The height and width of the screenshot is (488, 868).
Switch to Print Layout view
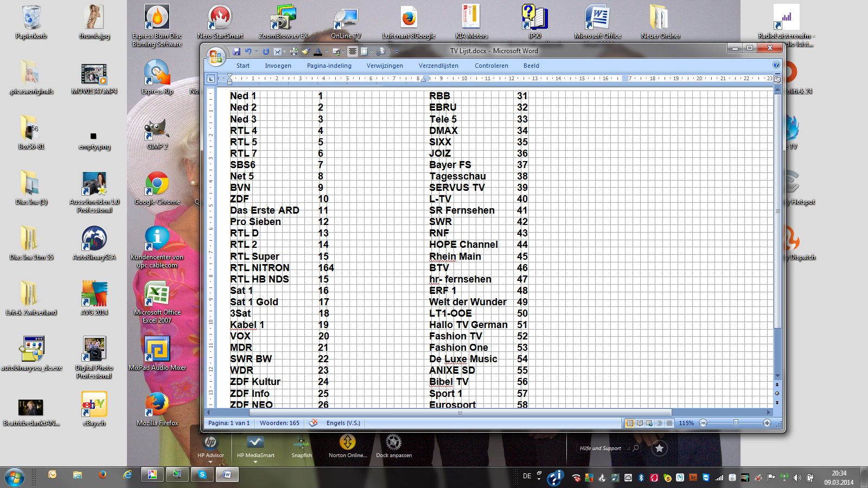630,423
